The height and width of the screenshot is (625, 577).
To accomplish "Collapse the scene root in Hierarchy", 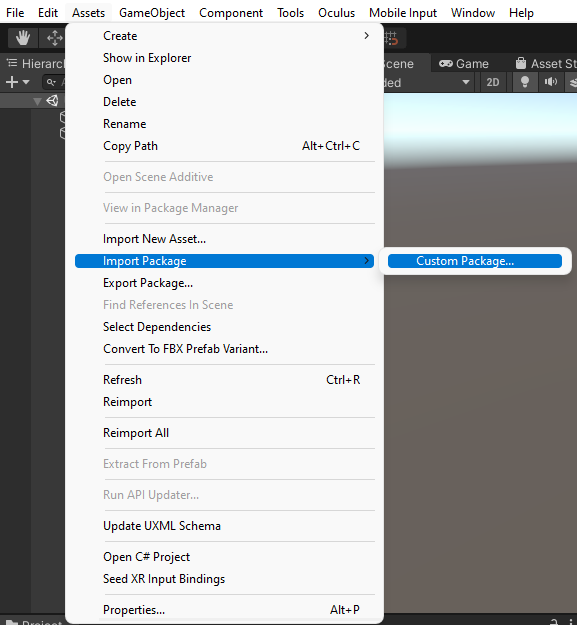I will click(37, 101).
